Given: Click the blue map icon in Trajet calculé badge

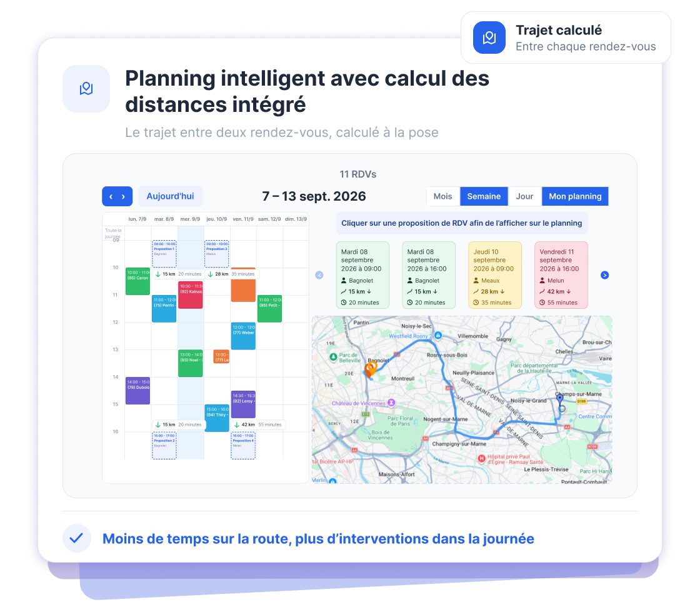Looking at the screenshot, I should pos(489,38).
